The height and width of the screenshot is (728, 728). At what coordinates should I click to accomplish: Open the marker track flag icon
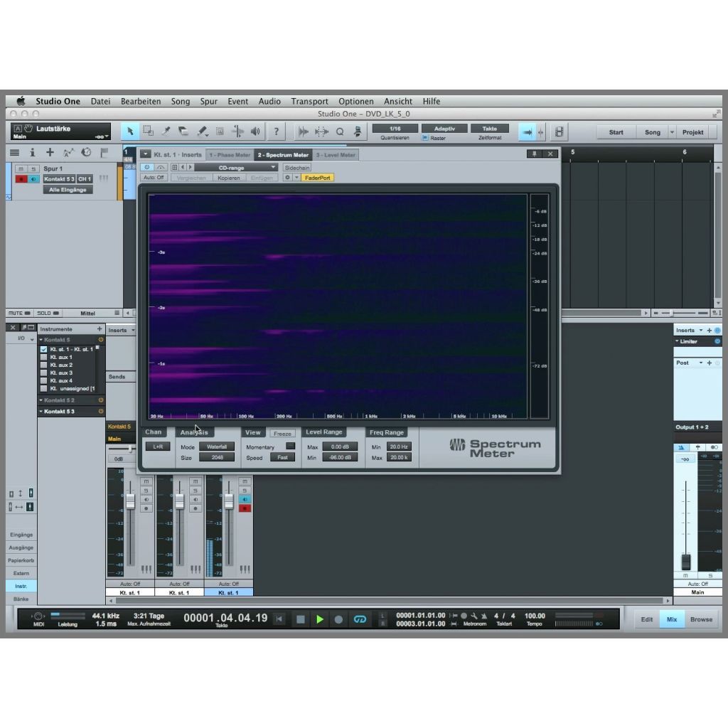pyautogui.click(x=105, y=152)
